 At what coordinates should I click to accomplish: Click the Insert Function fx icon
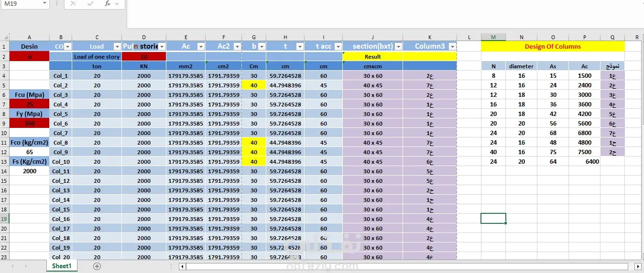tap(108, 4)
